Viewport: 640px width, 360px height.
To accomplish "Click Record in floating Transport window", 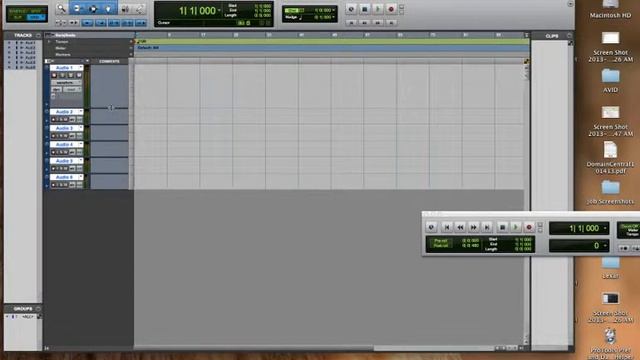I will click(529, 227).
